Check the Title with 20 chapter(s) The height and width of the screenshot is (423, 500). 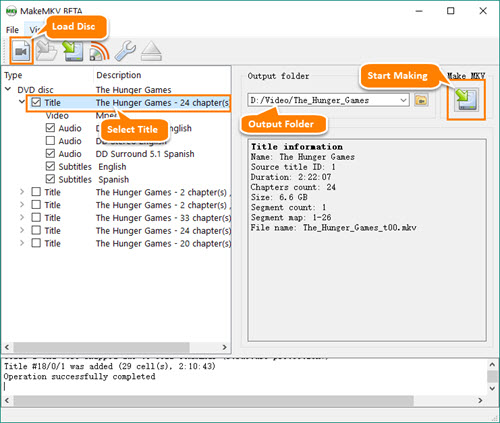[x=36, y=243]
